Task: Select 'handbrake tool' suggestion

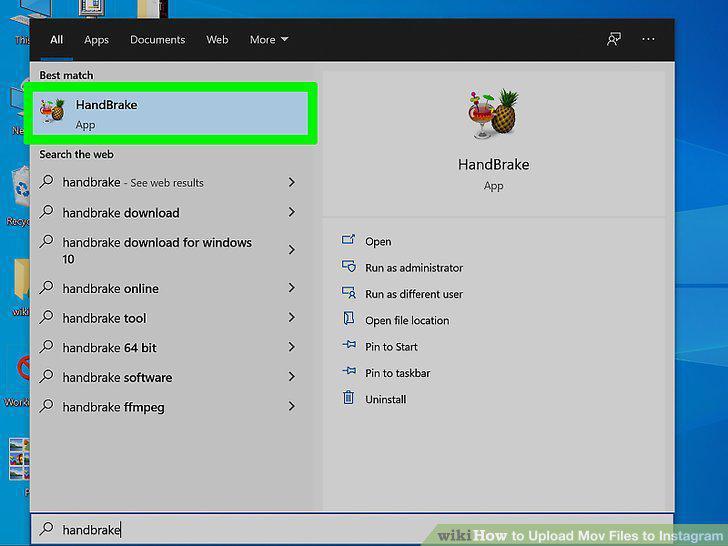Action: [x=170, y=318]
